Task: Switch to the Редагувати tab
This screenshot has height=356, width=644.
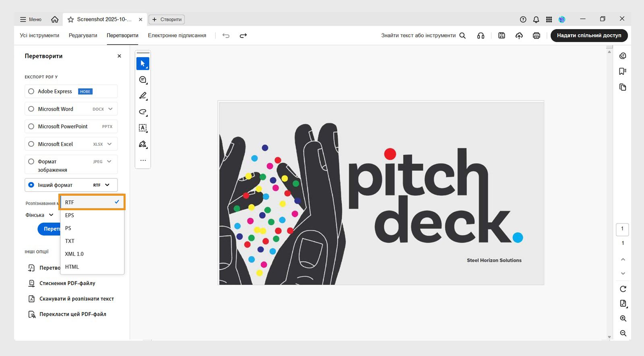Action: coord(83,35)
